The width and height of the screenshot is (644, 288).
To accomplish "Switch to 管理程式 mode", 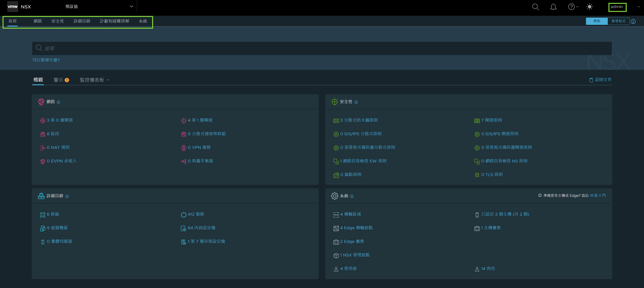I will [x=618, y=21].
